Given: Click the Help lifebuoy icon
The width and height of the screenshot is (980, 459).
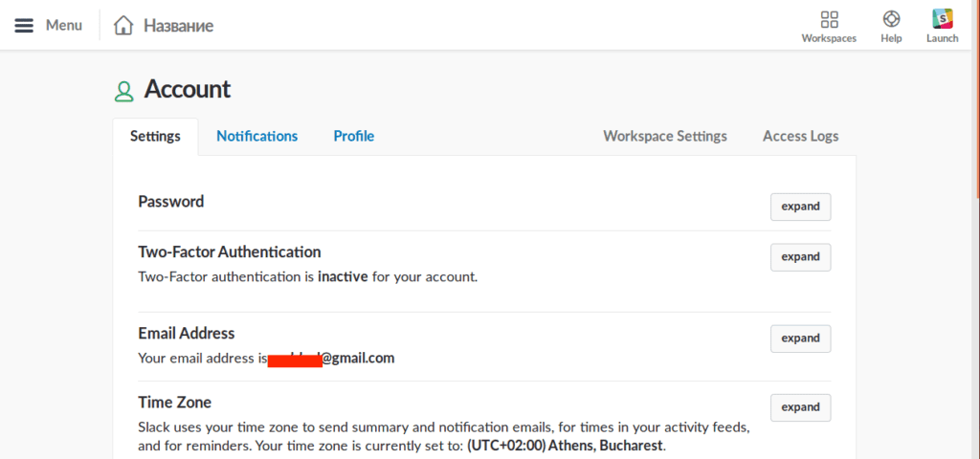Looking at the screenshot, I should click(x=891, y=19).
